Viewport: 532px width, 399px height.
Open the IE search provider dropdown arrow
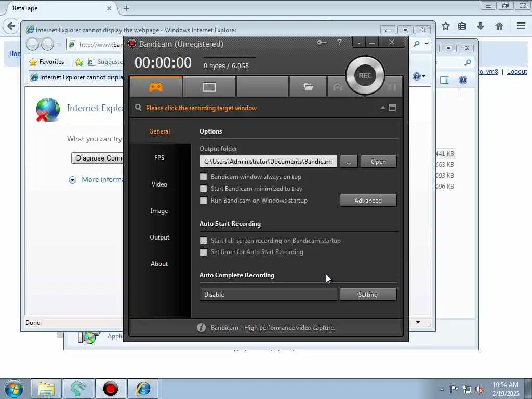tap(427, 44)
